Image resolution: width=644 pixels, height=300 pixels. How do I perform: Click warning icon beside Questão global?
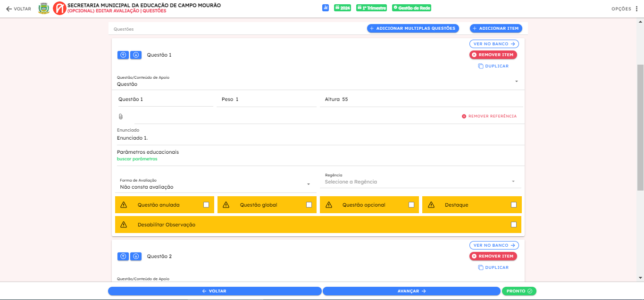(226, 205)
